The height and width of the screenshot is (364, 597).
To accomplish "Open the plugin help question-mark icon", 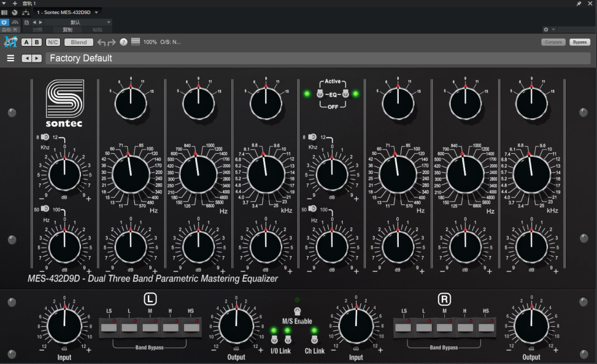I will [124, 42].
